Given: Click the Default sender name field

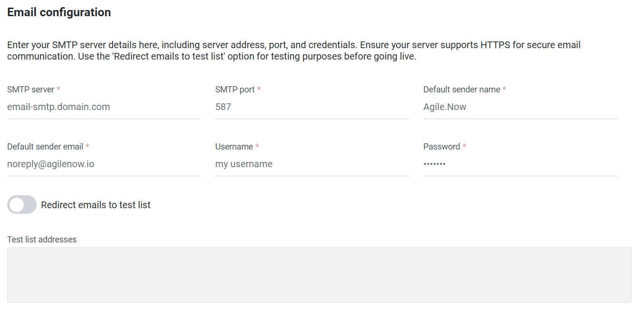Looking at the screenshot, I should pos(520,107).
